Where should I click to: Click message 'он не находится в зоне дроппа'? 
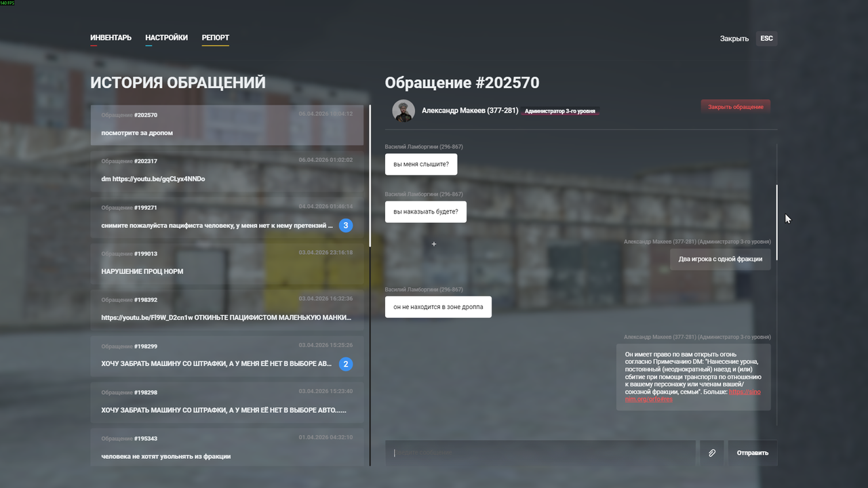tap(438, 306)
